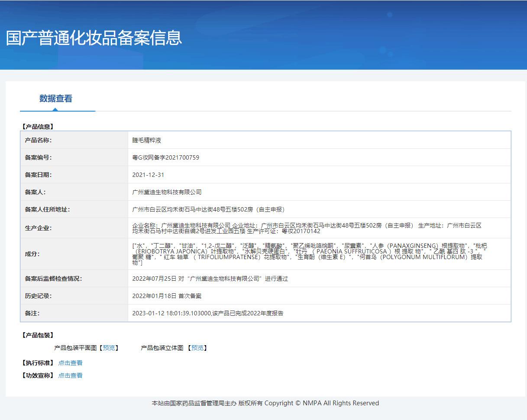Viewport: 527px width, 420px height.
Task: Click the 备注 annual report note
Action: point(208,313)
